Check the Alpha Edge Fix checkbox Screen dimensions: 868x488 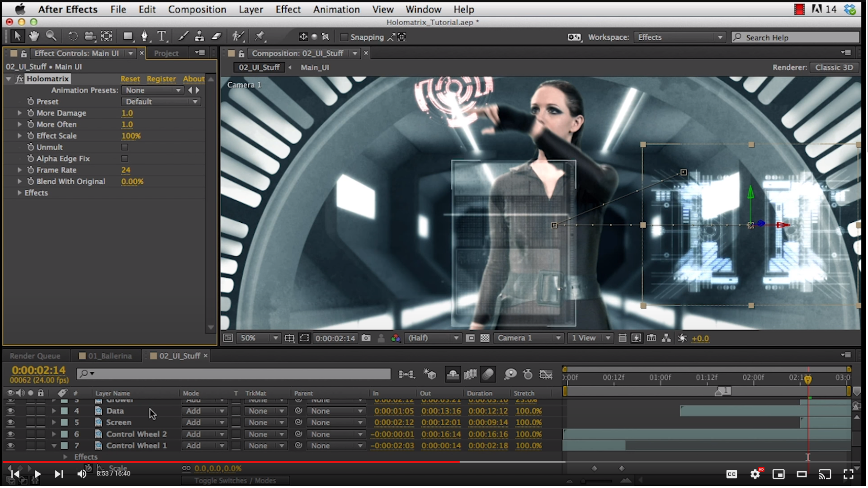click(x=125, y=159)
